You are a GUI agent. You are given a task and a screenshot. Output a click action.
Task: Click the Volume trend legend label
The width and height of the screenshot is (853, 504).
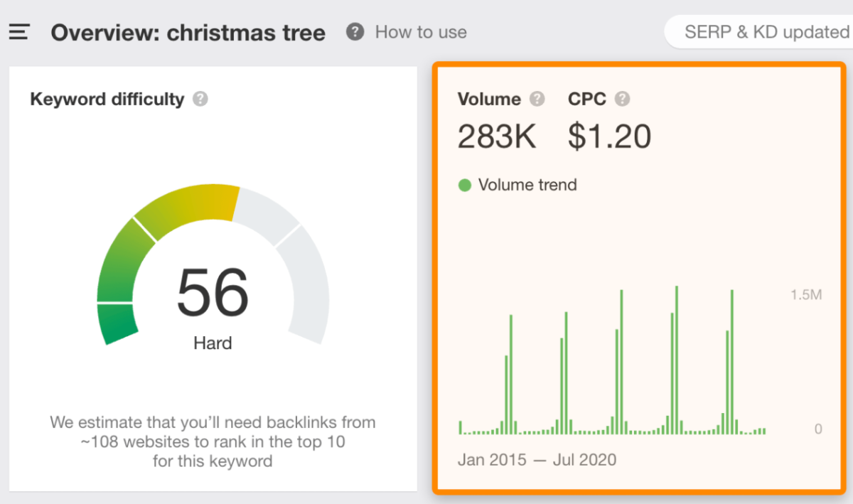pos(527,186)
